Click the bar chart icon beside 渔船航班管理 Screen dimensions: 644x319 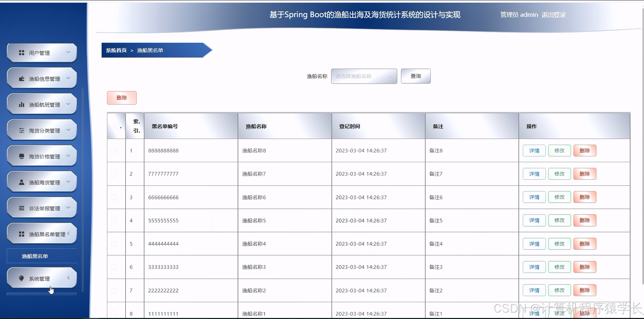[x=22, y=105]
